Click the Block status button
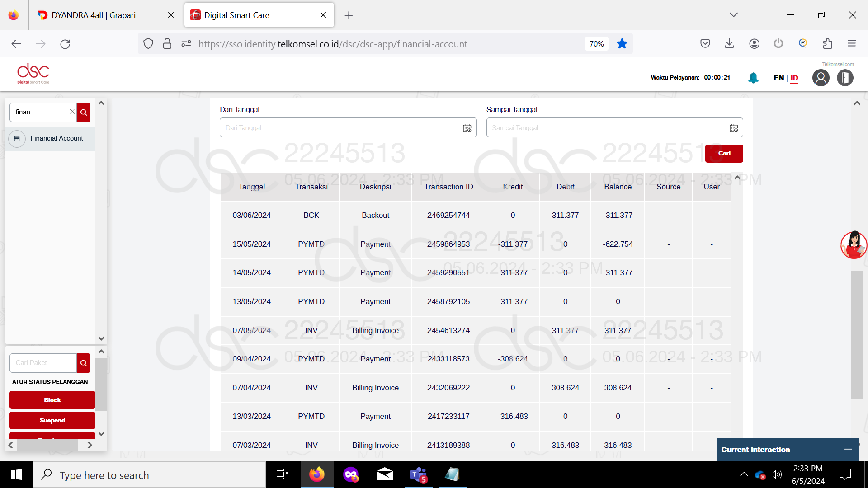Viewport: 868px width, 488px height. point(52,400)
